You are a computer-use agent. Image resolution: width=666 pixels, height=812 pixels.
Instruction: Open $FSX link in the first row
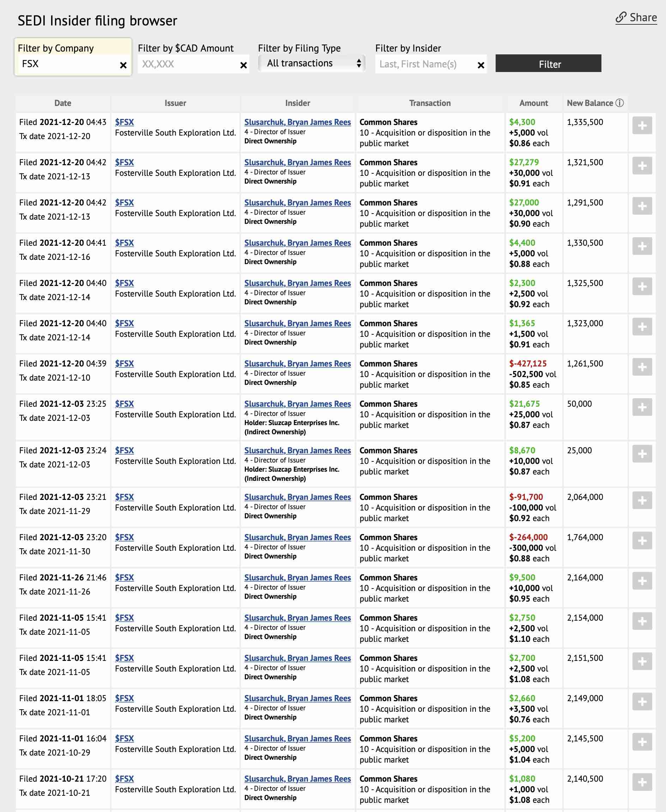[124, 122]
